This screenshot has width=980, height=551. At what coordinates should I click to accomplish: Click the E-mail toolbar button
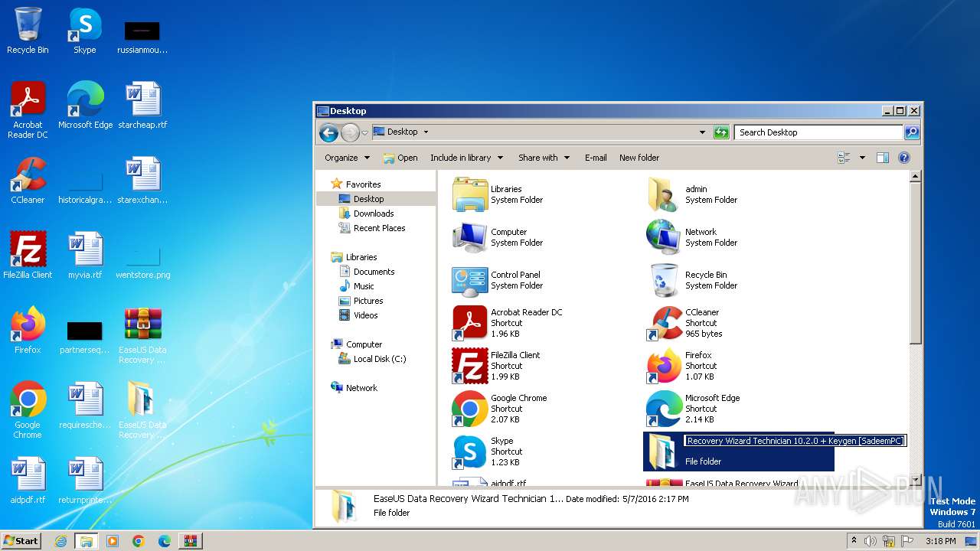(596, 158)
